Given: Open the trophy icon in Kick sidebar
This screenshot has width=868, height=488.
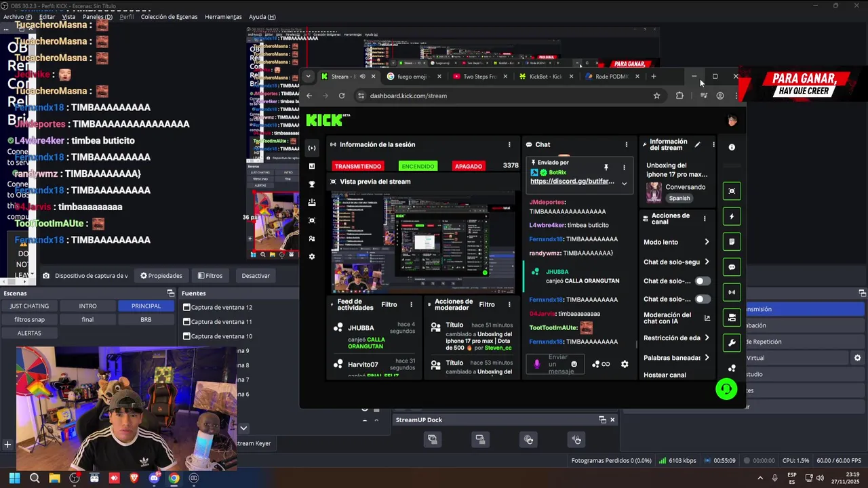Looking at the screenshot, I should 312,184.
